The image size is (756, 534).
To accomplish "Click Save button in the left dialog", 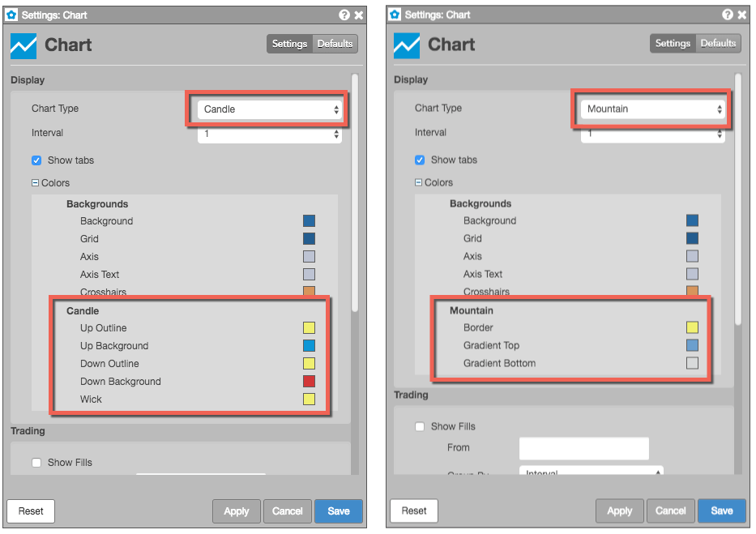I will coord(339,511).
